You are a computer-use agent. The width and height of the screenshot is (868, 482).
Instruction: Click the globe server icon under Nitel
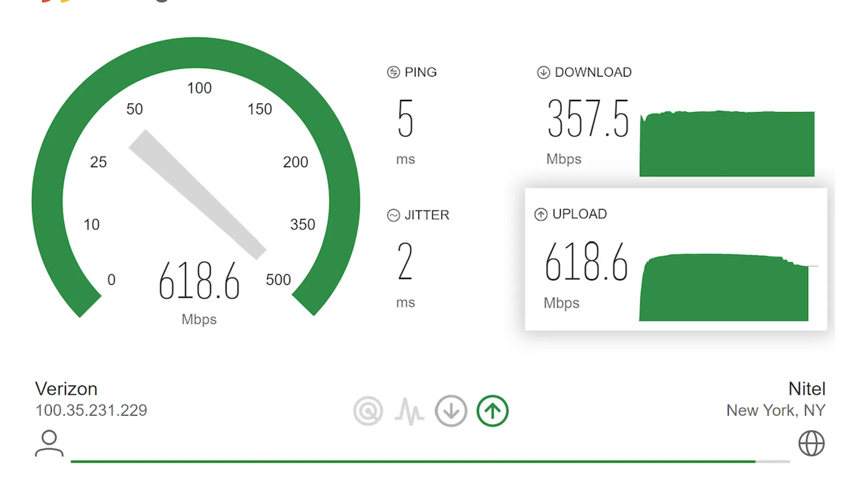pyautogui.click(x=812, y=443)
